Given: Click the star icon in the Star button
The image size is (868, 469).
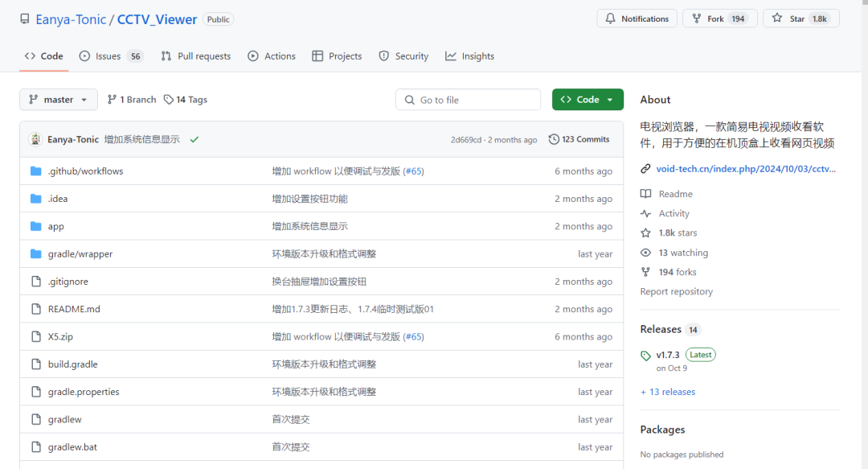Looking at the screenshot, I should (777, 19).
